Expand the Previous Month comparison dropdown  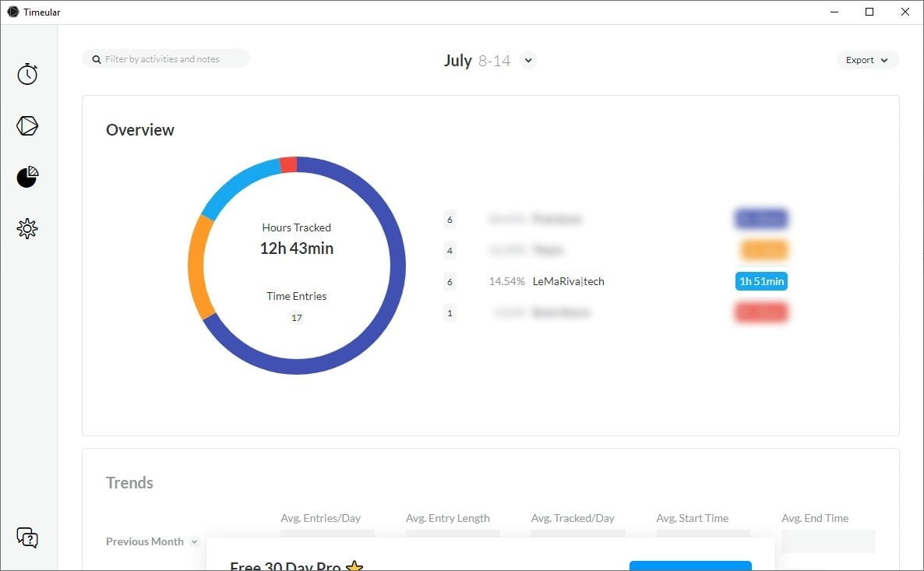tap(195, 541)
